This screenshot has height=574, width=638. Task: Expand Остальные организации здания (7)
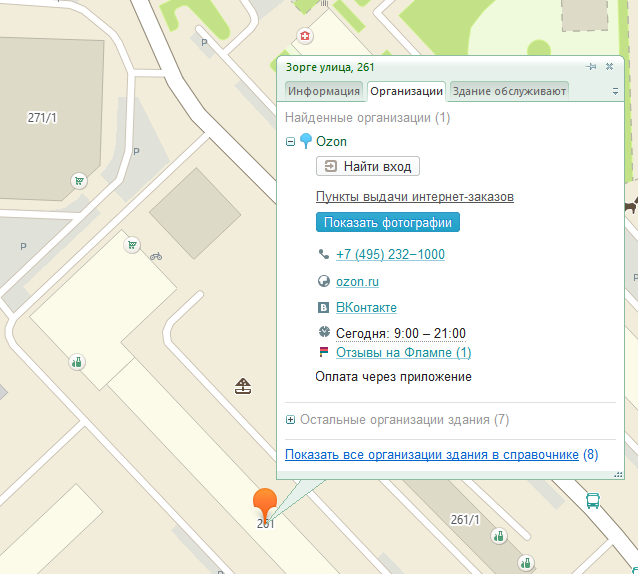290,419
